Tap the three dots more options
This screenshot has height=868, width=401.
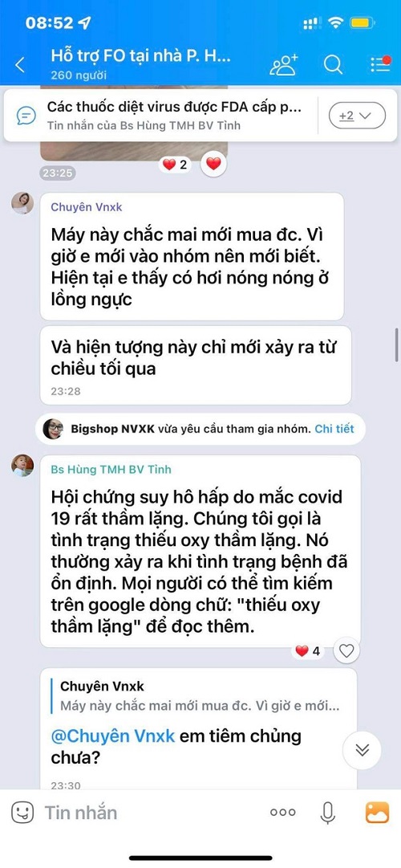tap(282, 813)
